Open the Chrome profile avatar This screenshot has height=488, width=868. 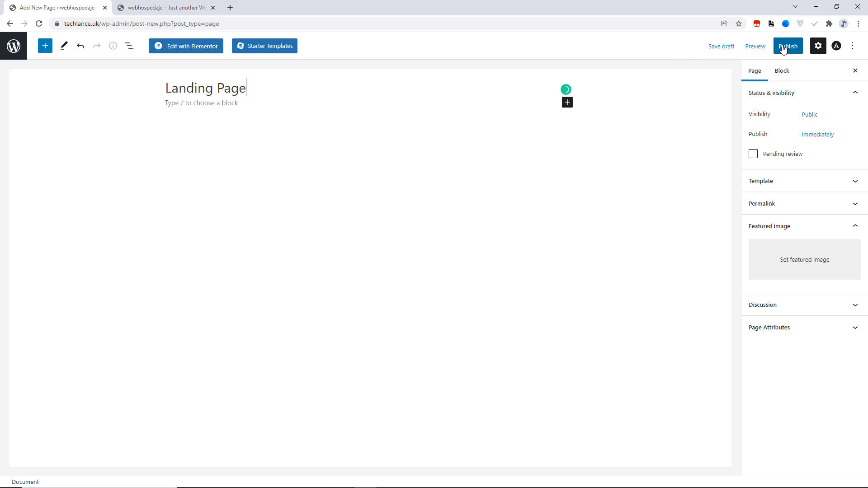(844, 23)
